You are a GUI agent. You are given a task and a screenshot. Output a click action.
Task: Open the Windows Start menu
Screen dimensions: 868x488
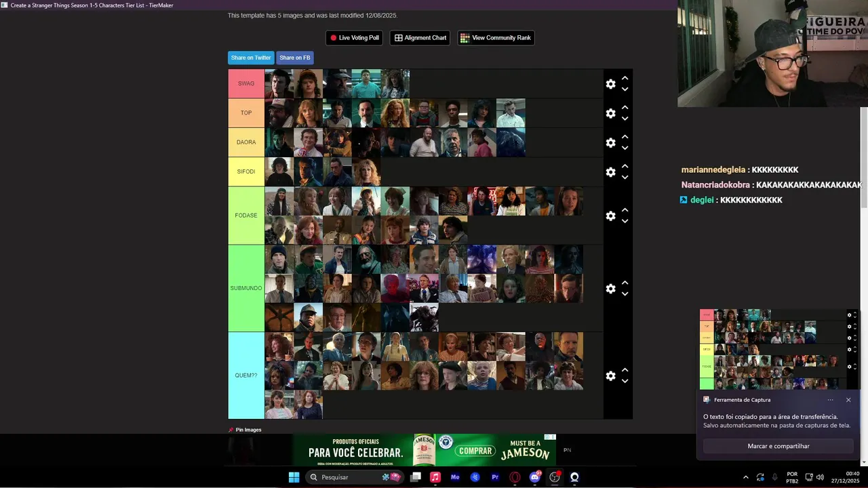[x=294, y=477]
